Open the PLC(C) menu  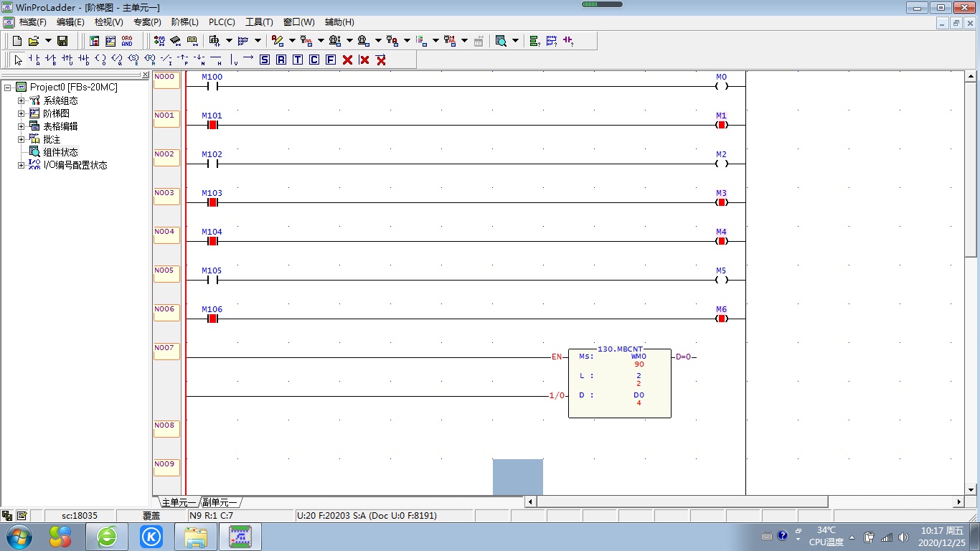point(222,22)
